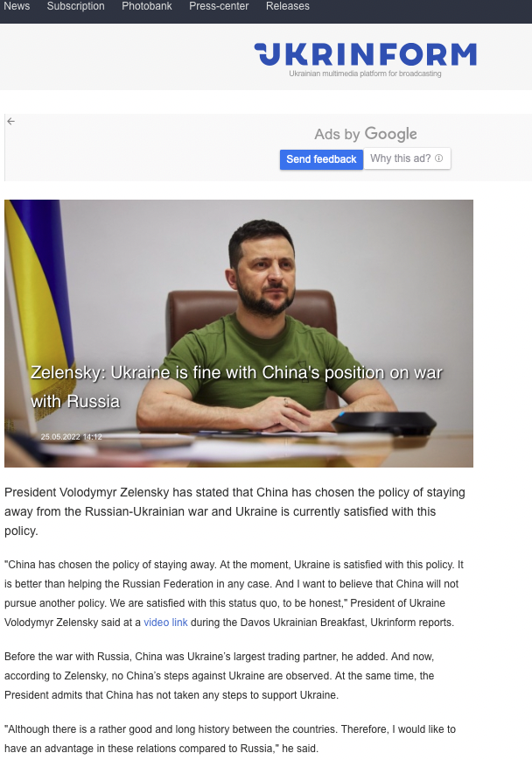Click the Google wordmark in the ad
Screen dimensions: 532x760
click(x=390, y=134)
